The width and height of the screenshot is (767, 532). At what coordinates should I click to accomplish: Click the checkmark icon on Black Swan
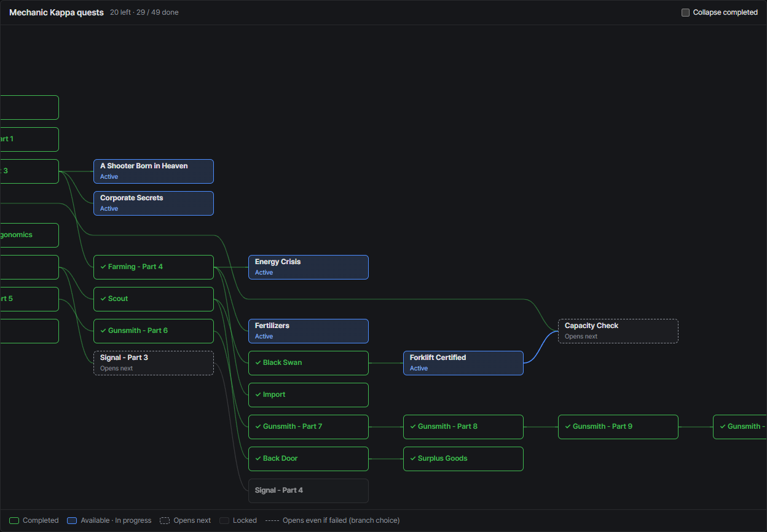(x=258, y=362)
